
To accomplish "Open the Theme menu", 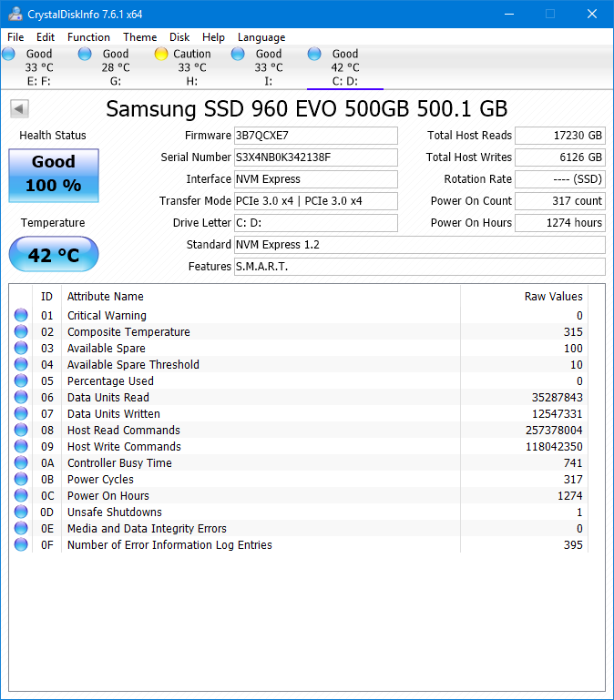I will tap(140, 37).
